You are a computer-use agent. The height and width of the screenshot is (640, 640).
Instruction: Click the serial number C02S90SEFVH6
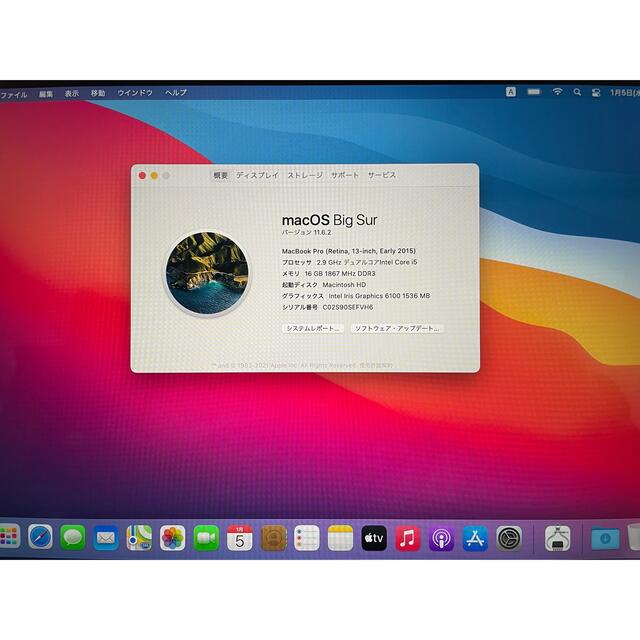348,307
